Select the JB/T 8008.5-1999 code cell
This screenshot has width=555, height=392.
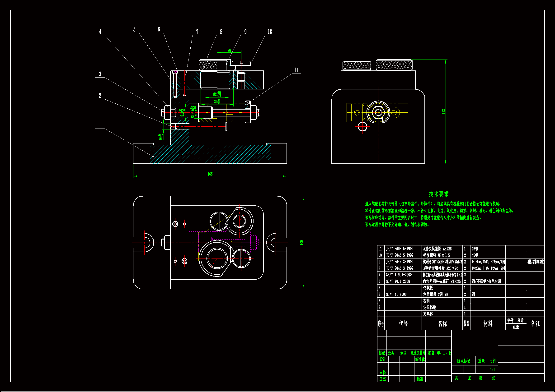(x=400, y=249)
